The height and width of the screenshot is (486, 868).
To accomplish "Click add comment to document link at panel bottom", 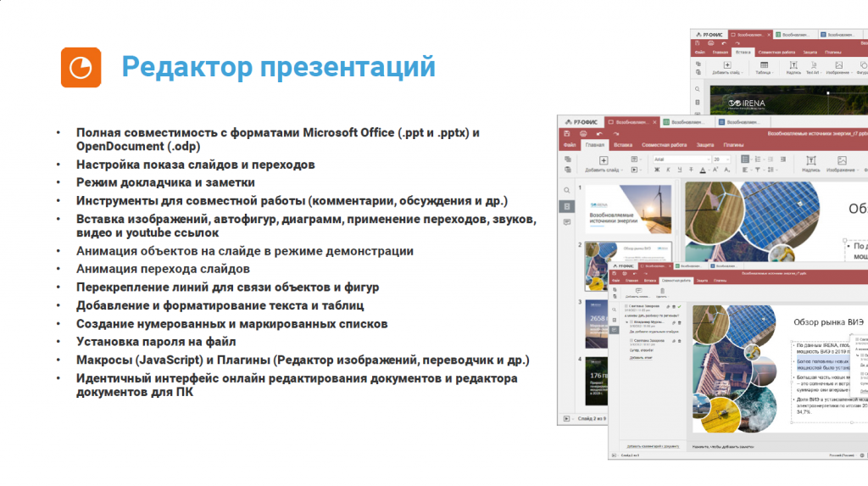I will click(x=653, y=446).
